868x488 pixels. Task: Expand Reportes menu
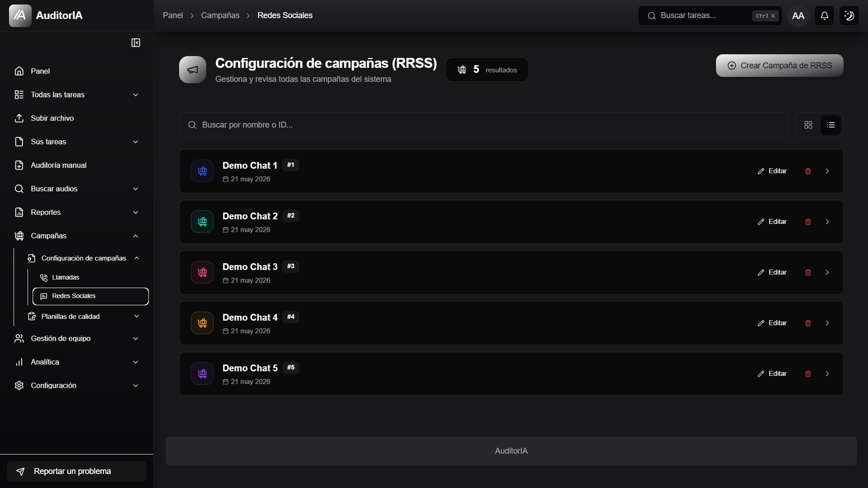(x=76, y=212)
